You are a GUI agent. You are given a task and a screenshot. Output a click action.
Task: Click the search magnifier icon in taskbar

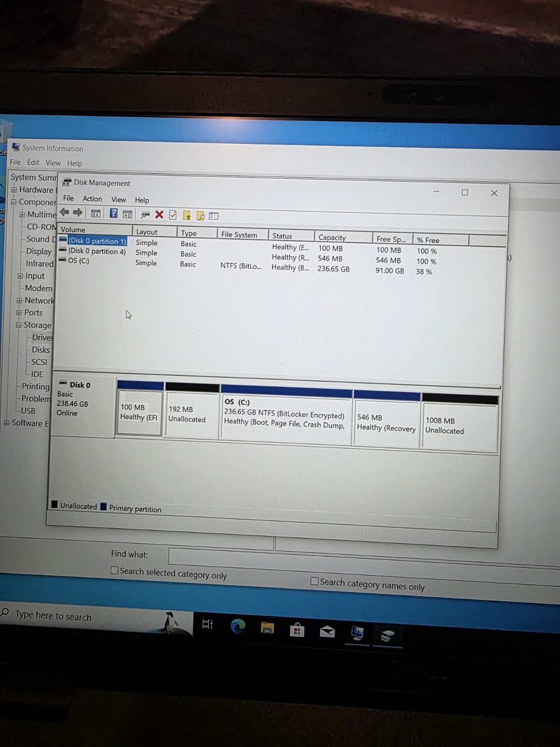pos(5,612)
